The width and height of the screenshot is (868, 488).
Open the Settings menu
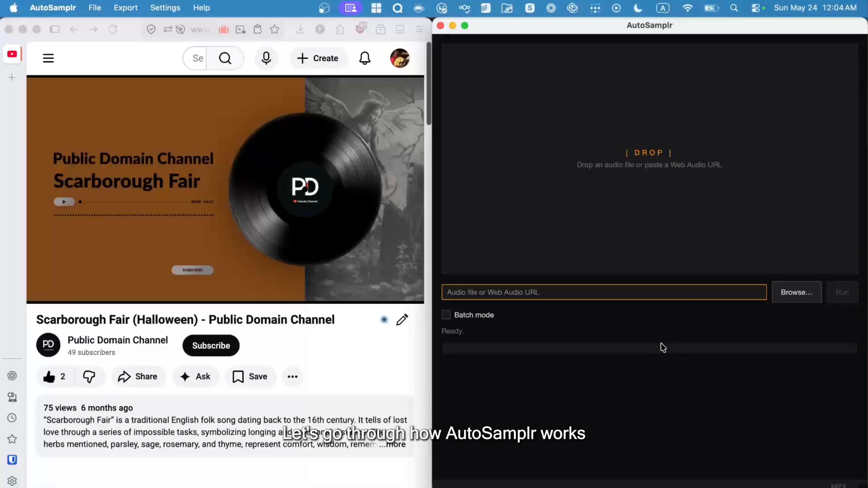[x=165, y=7]
